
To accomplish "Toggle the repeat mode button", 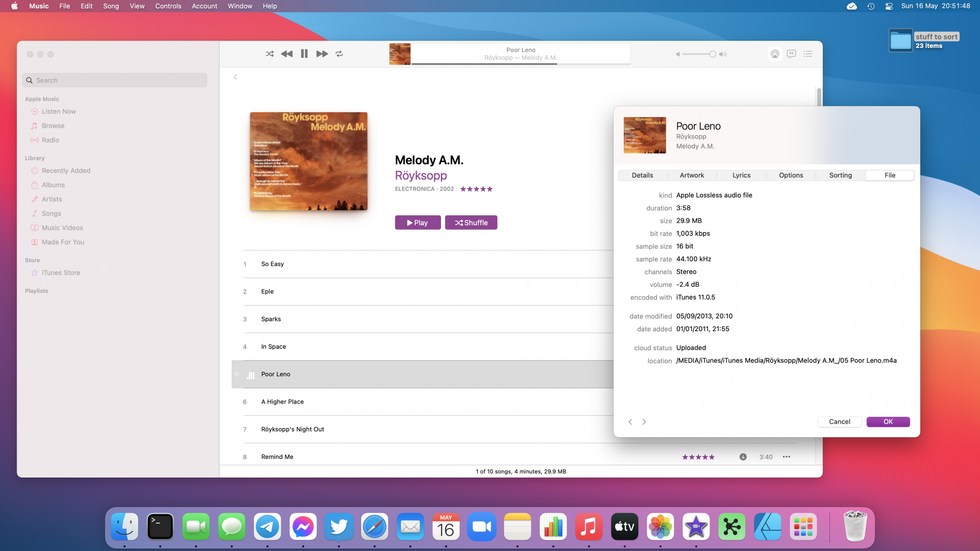I will (x=339, y=54).
